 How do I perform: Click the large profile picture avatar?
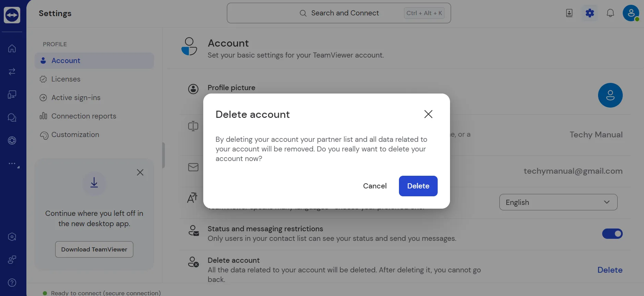610,95
